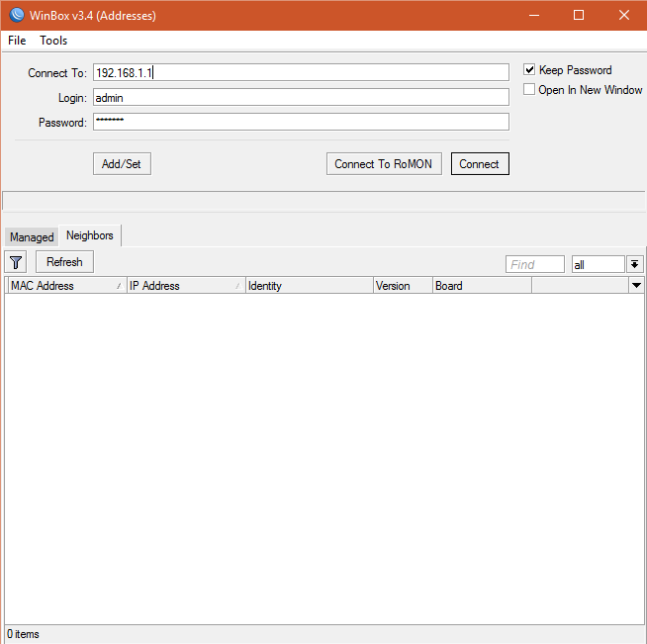The height and width of the screenshot is (644, 647).
Task: Click the Connect button
Action: pos(480,164)
